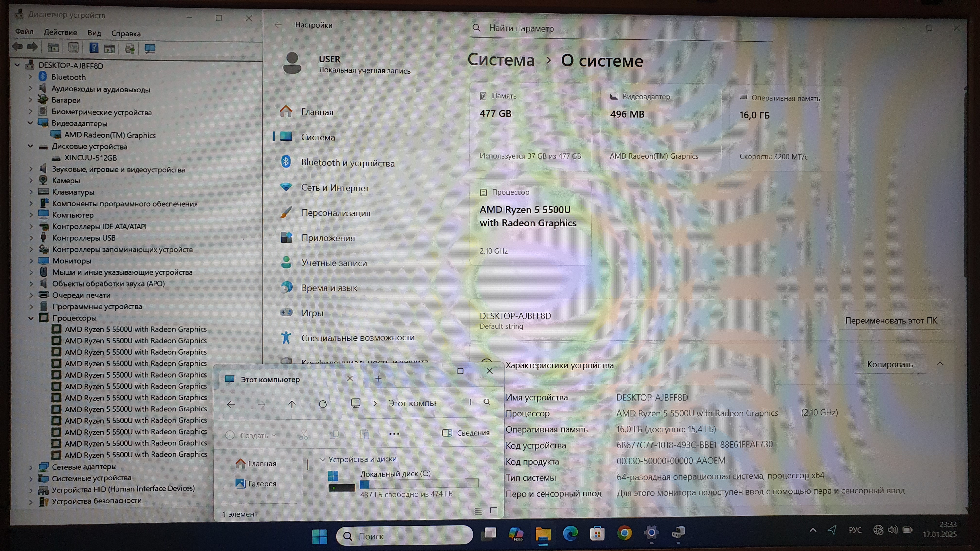Expand the Сетевые адаптеры node
The width and height of the screenshot is (980, 551).
31,467
